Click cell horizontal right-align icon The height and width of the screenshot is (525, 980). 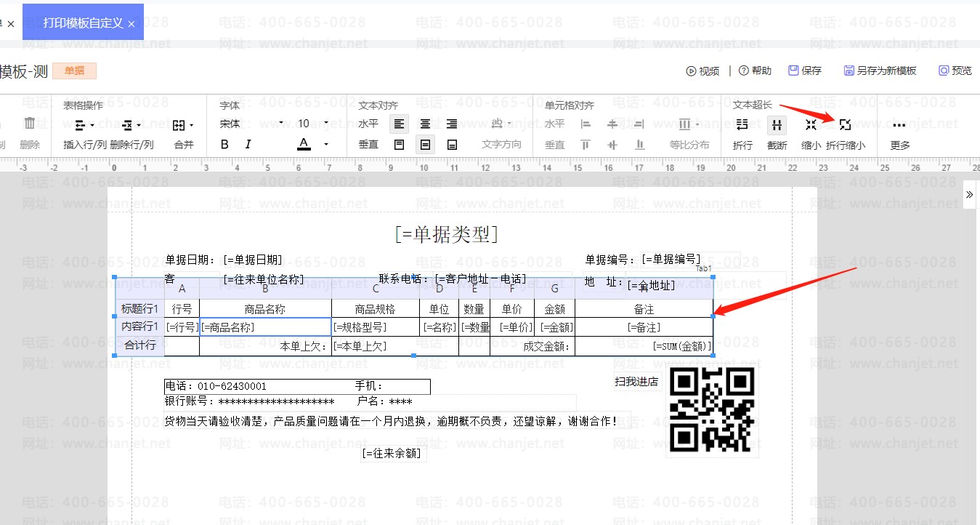(639, 124)
